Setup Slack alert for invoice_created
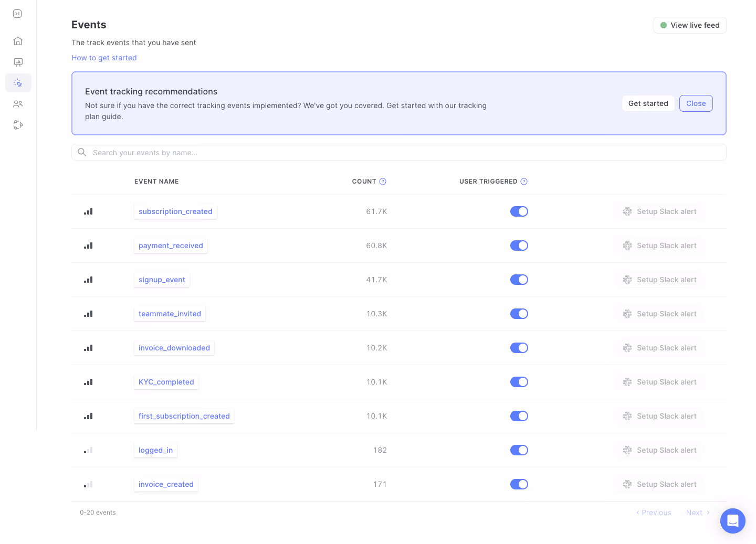Viewport: 756px width, 544px height. tap(660, 484)
